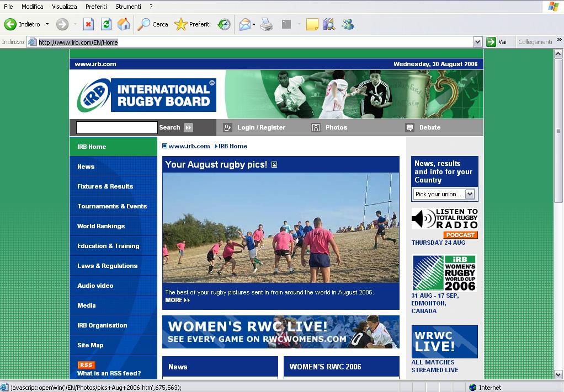The image size is (564, 392).
Task: Click the orange RSS badge
Action: point(86,365)
